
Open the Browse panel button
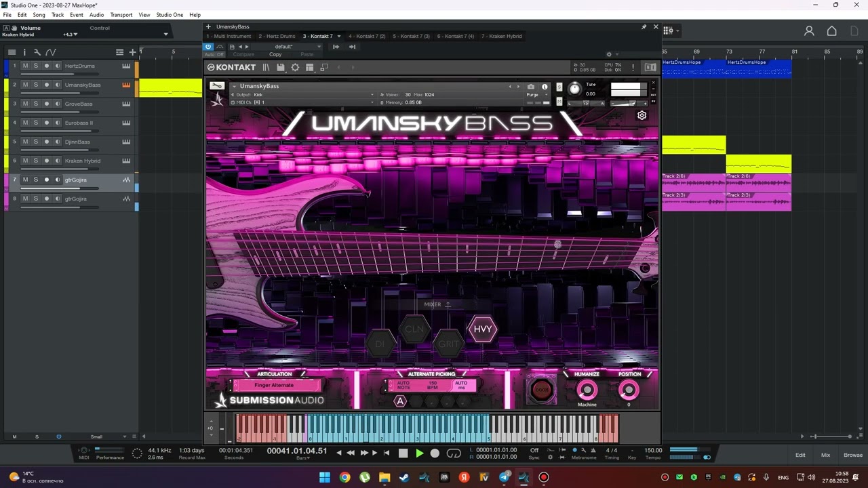coord(853,455)
